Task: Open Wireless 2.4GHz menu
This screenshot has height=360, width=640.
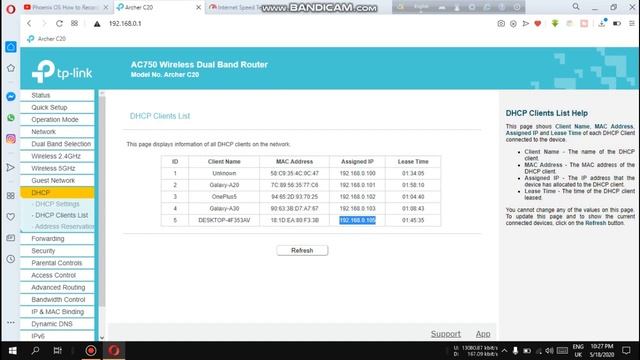Action: point(57,156)
